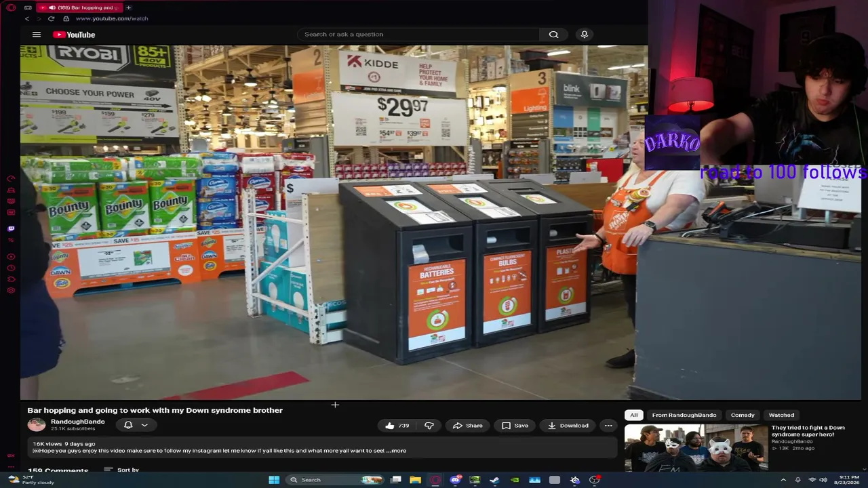Screen dimensions: 868x488
Task: Open Discord from the taskbar
Action: [455, 480]
